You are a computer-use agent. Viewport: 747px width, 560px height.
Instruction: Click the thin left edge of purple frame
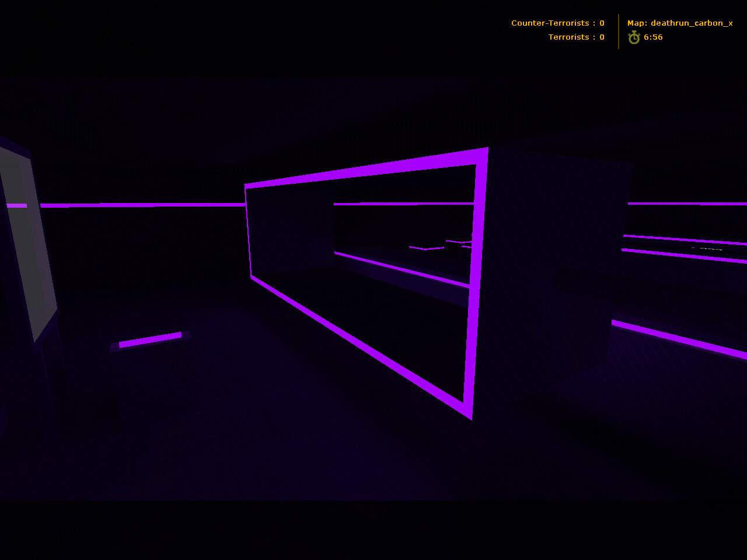pyautogui.click(x=249, y=233)
